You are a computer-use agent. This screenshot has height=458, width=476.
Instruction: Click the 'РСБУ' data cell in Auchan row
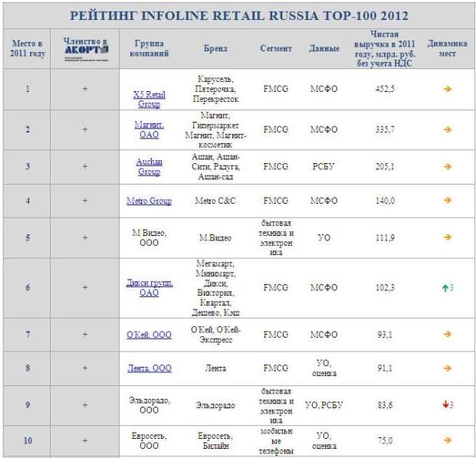tap(323, 166)
